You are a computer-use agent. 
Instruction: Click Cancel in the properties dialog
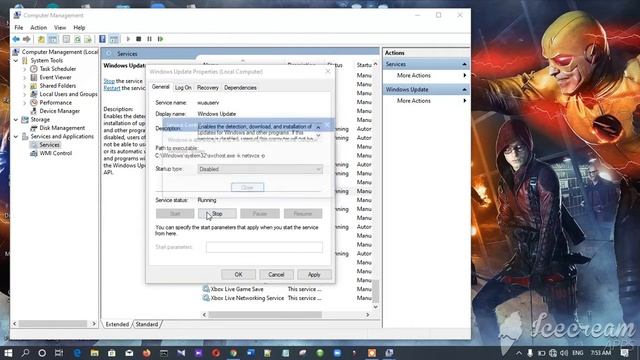276,275
